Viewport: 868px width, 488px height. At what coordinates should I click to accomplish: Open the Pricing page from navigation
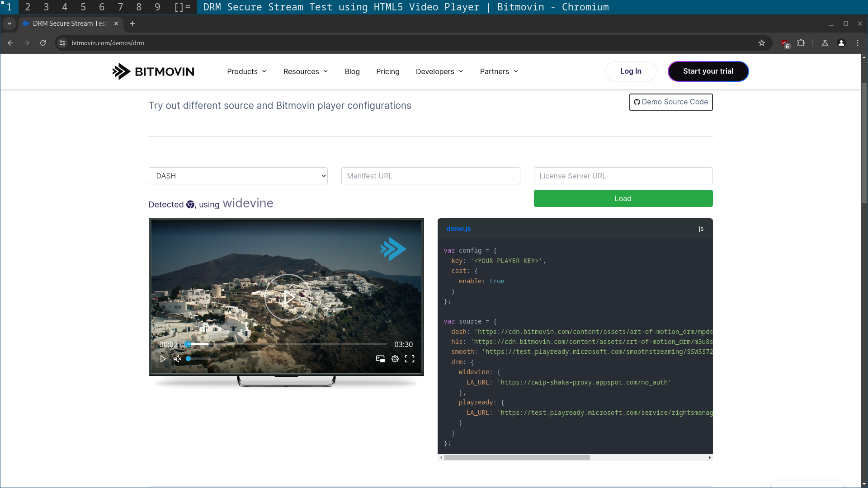pos(387,71)
